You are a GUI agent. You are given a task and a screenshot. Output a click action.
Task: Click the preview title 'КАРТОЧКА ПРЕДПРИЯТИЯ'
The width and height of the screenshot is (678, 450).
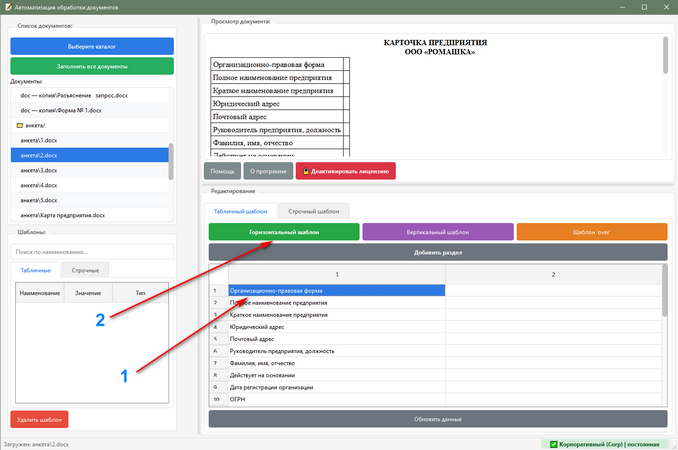435,42
